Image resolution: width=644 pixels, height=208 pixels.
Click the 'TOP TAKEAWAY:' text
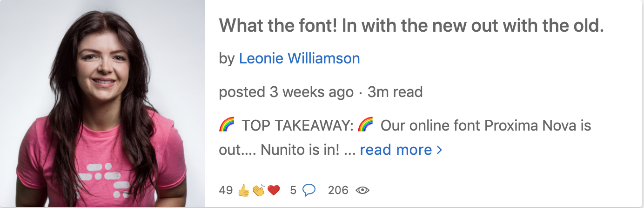[x=298, y=126]
